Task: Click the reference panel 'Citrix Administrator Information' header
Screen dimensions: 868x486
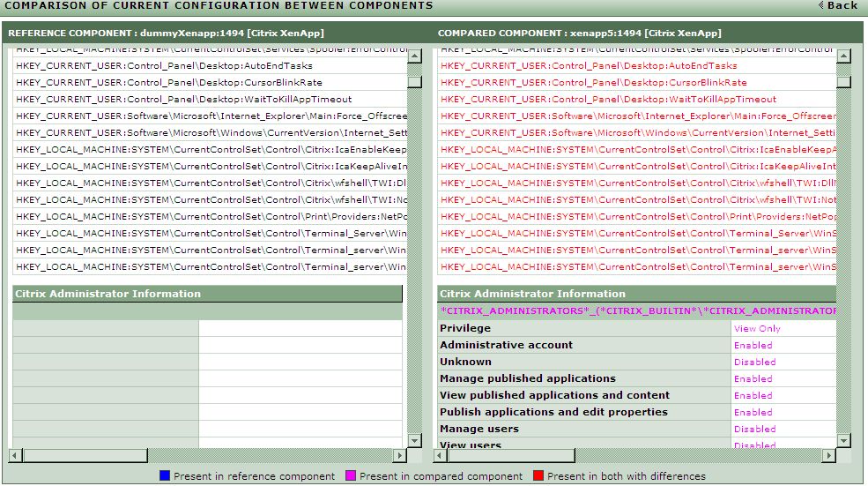Action: (x=208, y=294)
